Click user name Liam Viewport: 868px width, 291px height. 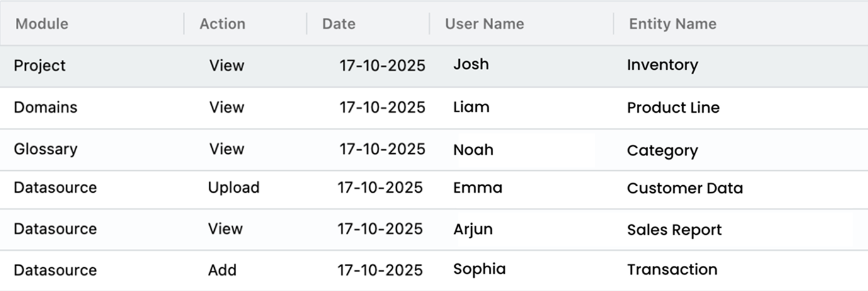coord(471,107)
